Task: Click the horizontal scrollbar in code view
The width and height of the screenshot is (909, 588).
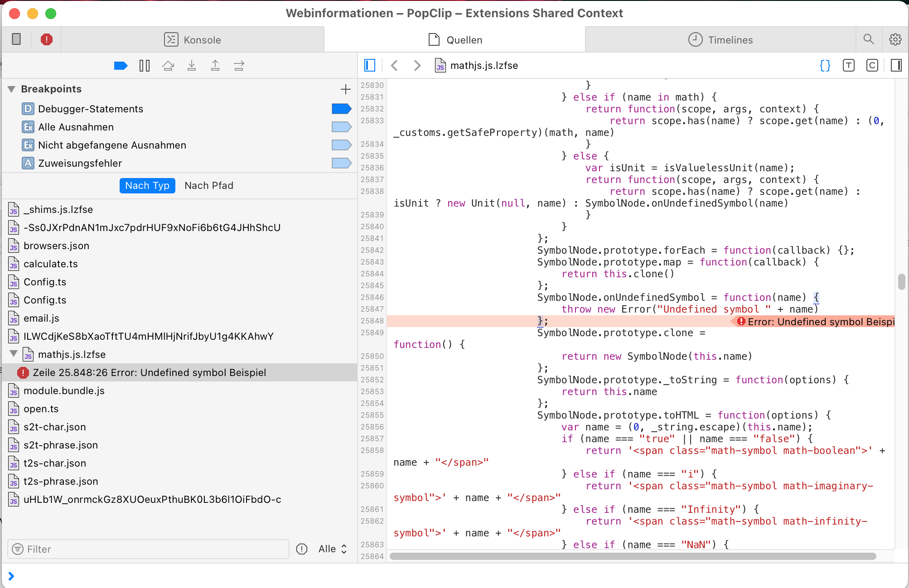Action: (633, 556)
